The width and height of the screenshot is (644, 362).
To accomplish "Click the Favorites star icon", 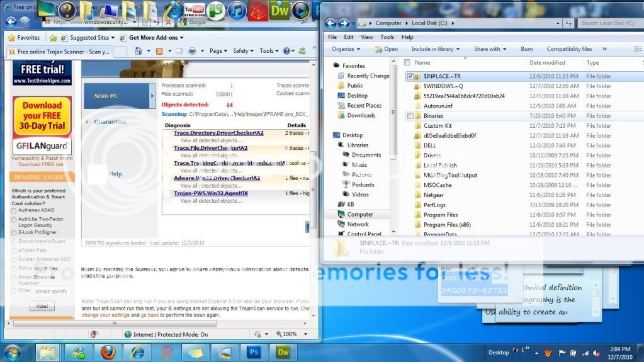I will (12, 38).
